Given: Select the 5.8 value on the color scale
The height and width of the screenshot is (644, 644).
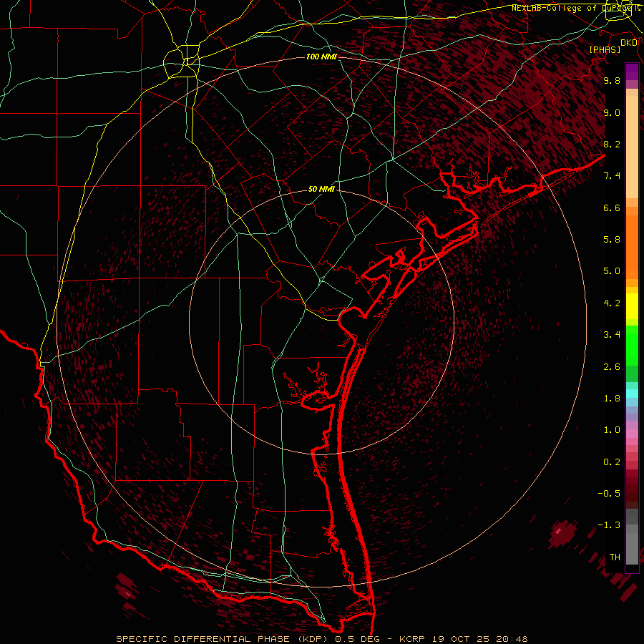Looking at the screenshot, I should click(612, 240).
